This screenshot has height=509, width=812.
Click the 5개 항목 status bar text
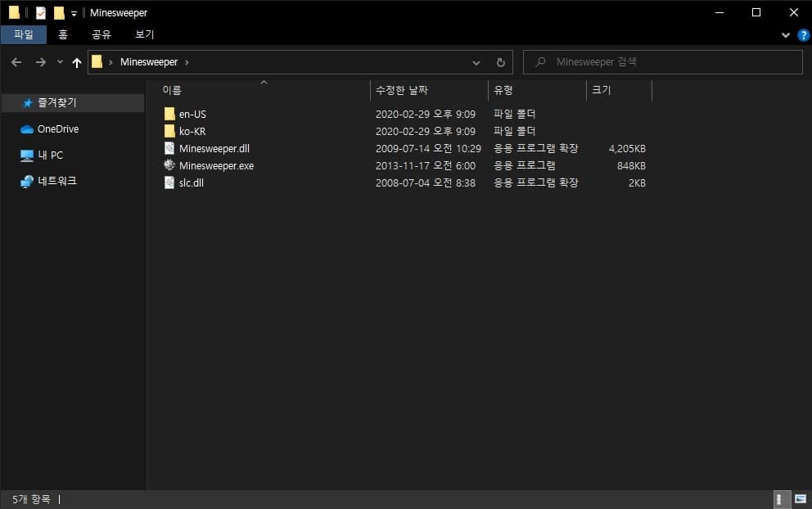[32, 499]
